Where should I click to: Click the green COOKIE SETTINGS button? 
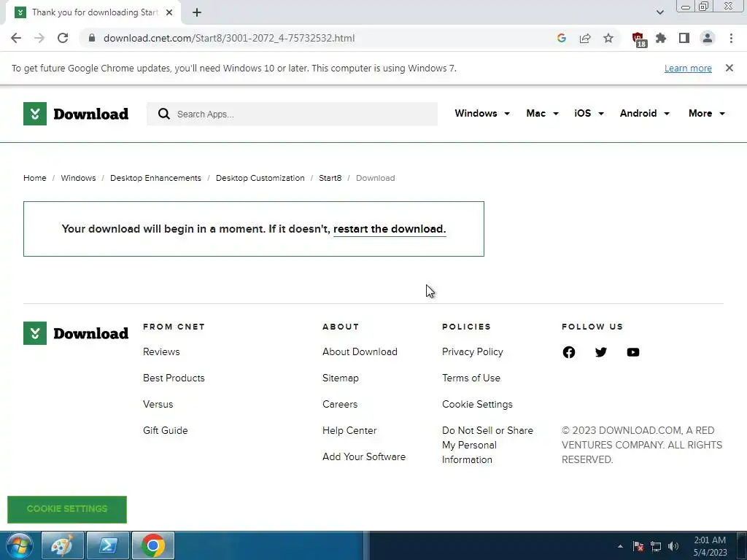click(x=66, y=509)
